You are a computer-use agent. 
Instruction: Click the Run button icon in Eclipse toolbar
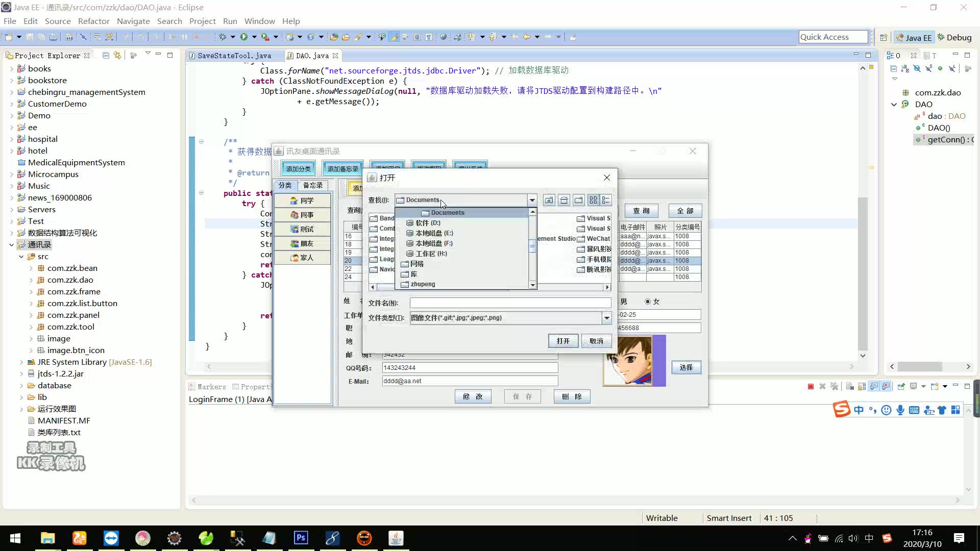(243, 37)
